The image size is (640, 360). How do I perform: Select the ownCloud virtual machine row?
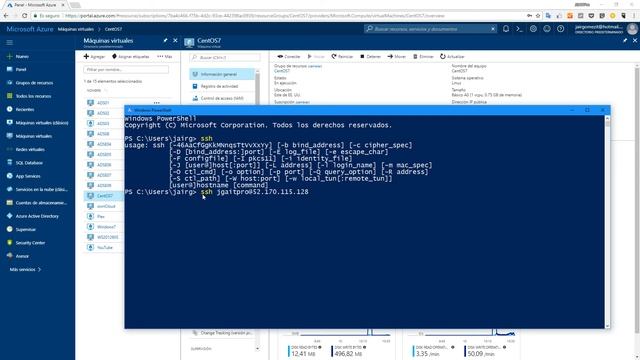(104, 206)
